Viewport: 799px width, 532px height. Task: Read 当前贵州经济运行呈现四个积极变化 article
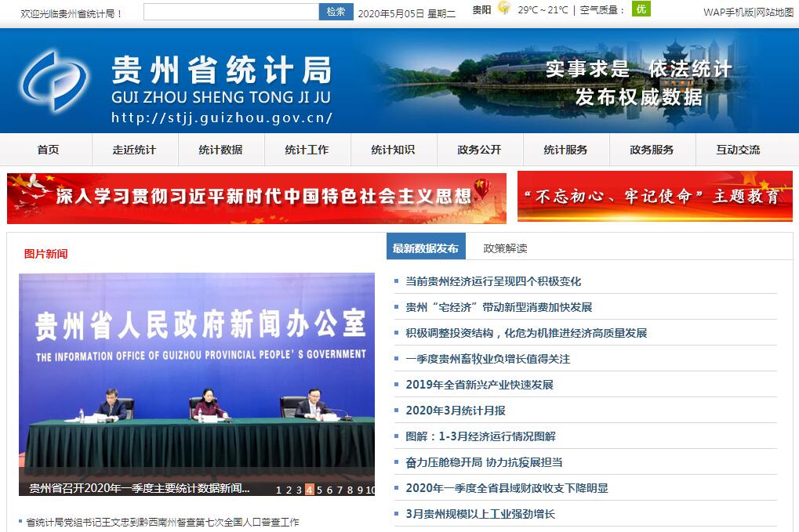pos(493,281)
